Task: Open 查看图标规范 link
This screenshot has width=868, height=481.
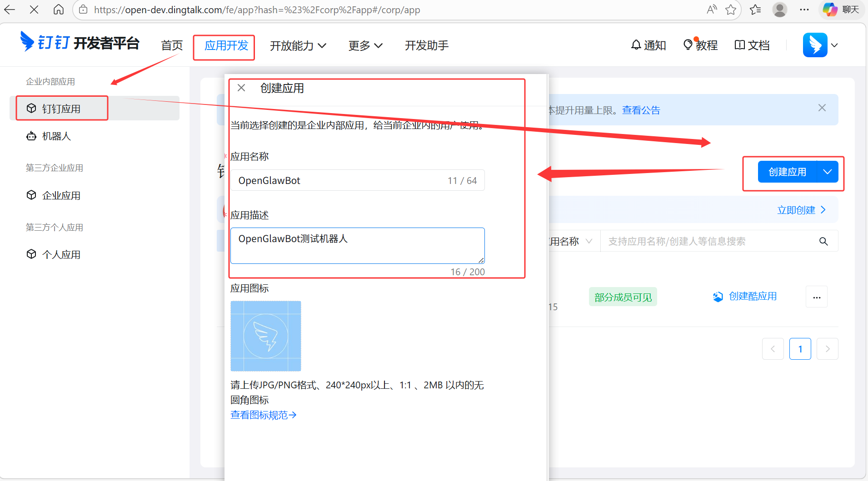Action: [263, 415]
